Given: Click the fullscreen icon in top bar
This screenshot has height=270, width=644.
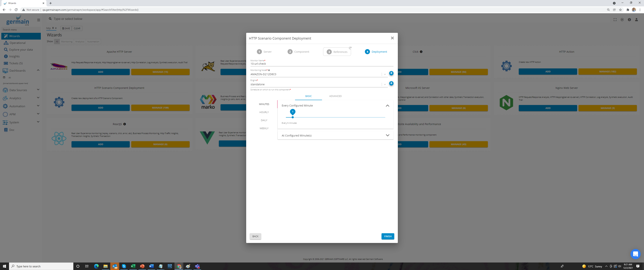Looking at the screenshot, I should 615,20.
